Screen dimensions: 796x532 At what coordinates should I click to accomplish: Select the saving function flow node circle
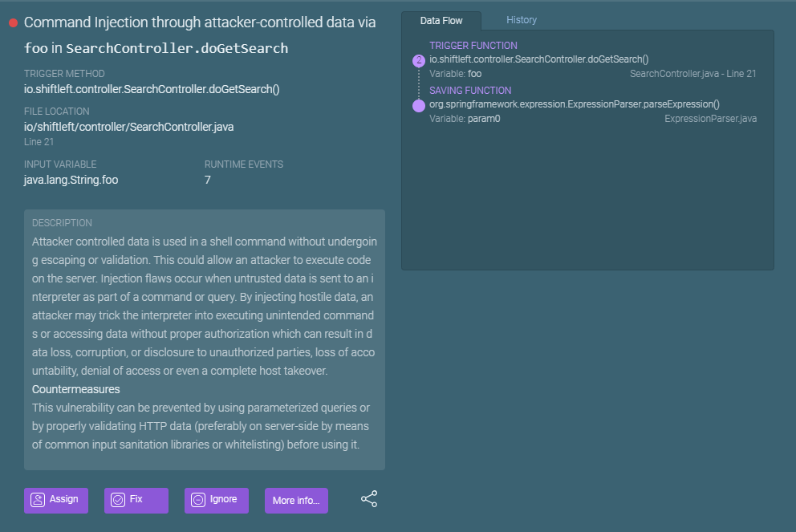[418, 105]
